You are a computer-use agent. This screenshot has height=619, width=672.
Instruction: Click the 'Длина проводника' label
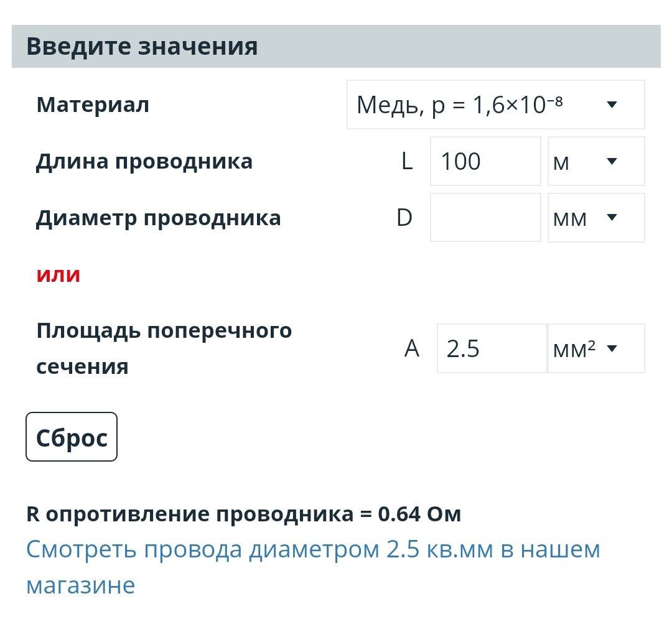pos(144,162)
